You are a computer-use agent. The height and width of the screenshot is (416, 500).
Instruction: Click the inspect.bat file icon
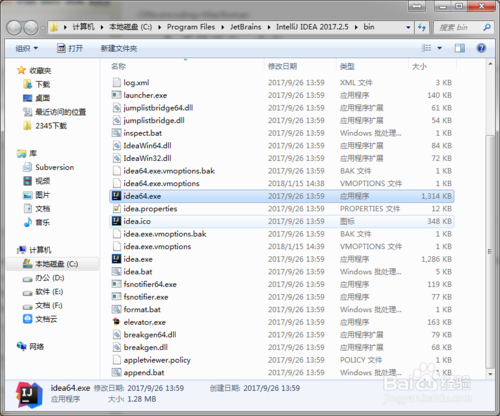coord(116,133)
